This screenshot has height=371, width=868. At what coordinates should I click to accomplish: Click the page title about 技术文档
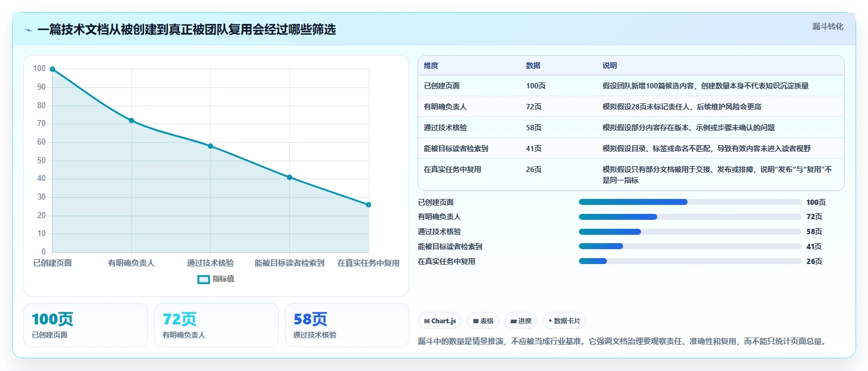click(x=186, y=29)
